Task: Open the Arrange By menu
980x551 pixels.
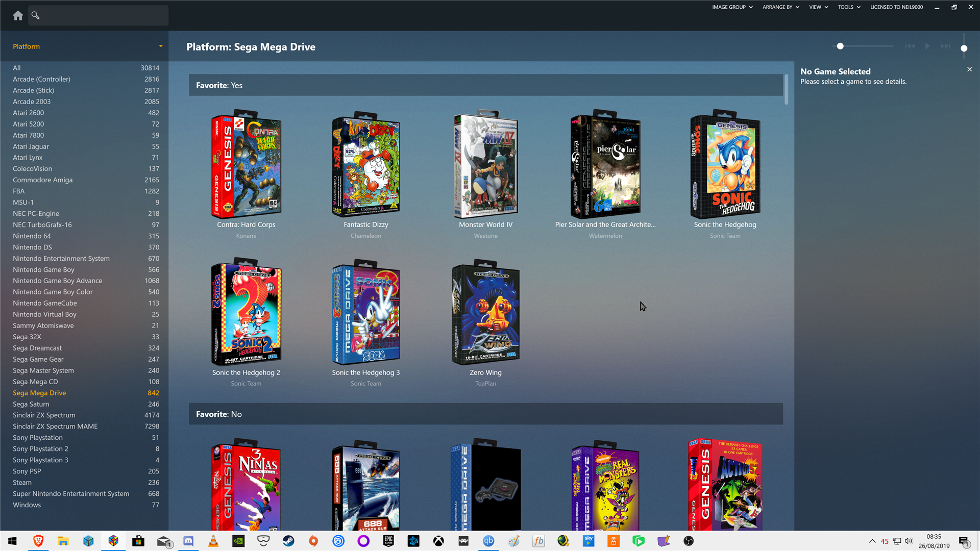Action: click(x=780, y=7)
